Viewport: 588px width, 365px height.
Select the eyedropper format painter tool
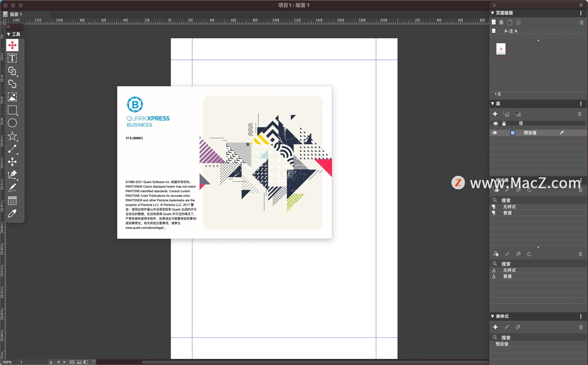coord(12,214)
